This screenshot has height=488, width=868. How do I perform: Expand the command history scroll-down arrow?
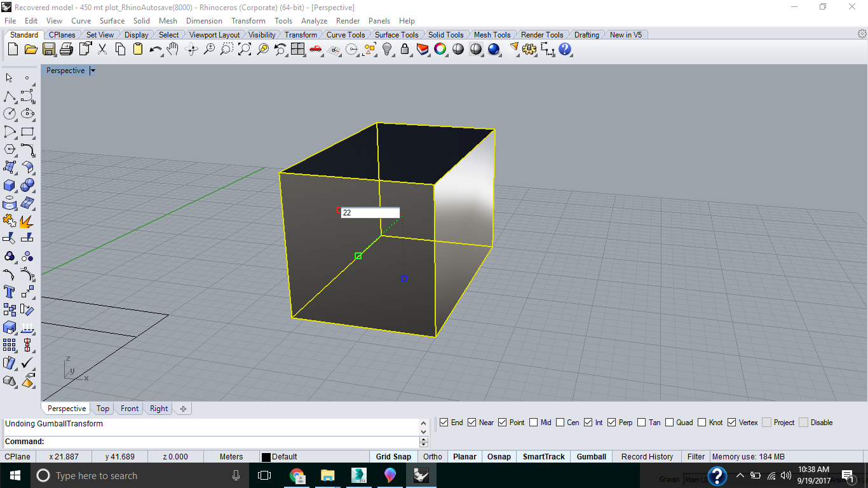click(424, 431)
